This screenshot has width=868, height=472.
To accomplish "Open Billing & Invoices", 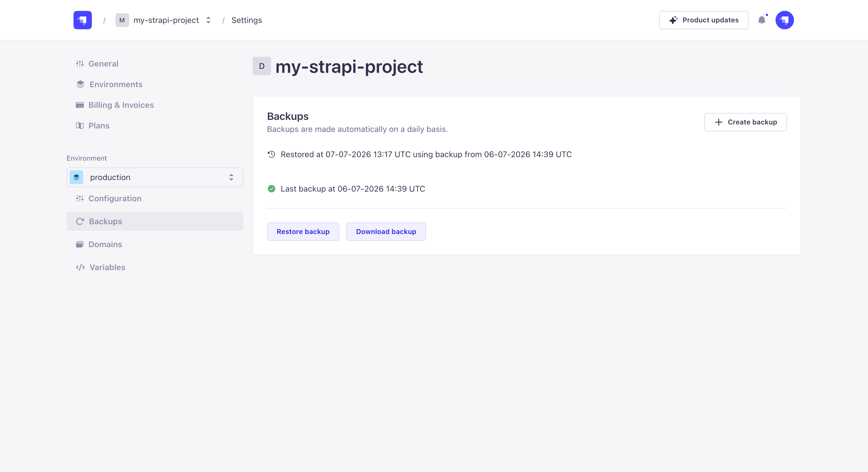I will (x=121, y=105).
